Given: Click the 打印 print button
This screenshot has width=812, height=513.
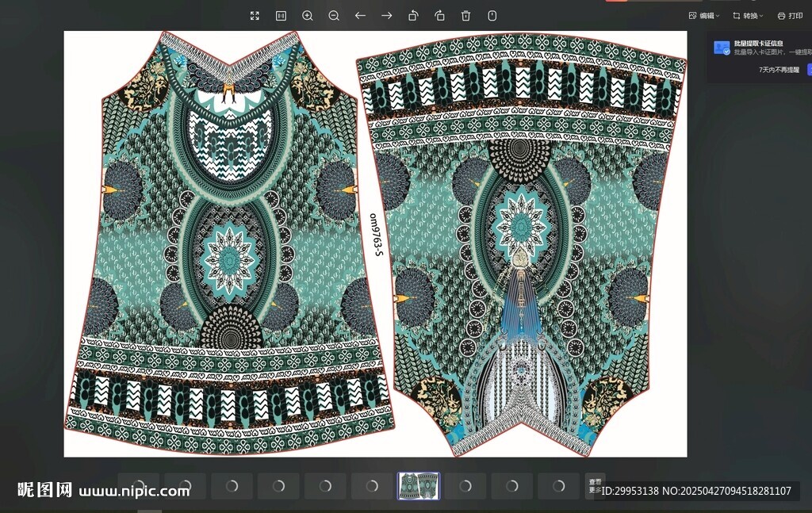Looking at the screenshot, I should pos(791,16).
